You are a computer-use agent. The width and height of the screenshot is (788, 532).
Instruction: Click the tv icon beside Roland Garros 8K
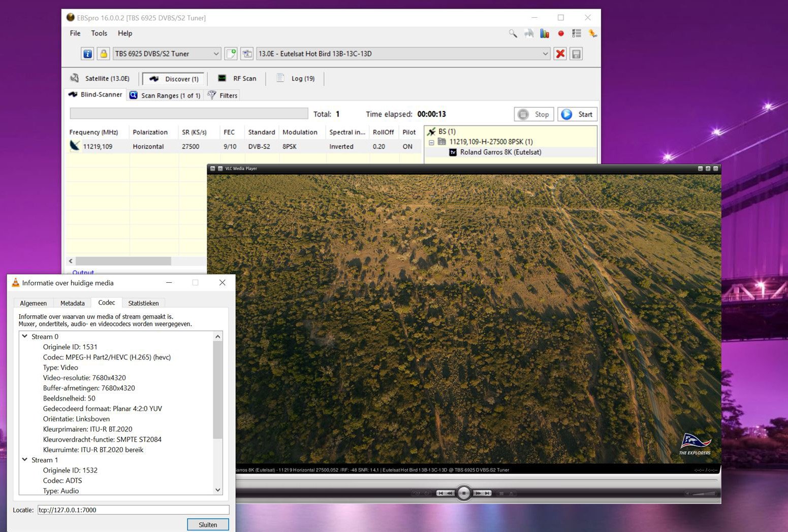coord(453,152)
